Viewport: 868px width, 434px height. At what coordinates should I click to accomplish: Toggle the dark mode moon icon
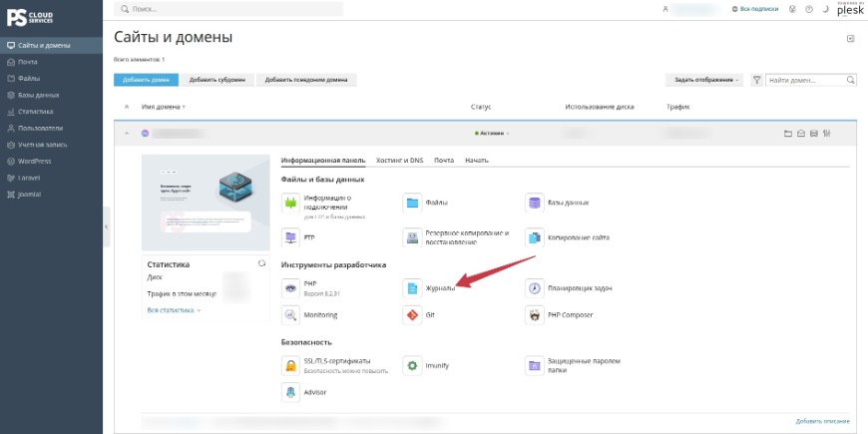825,9
